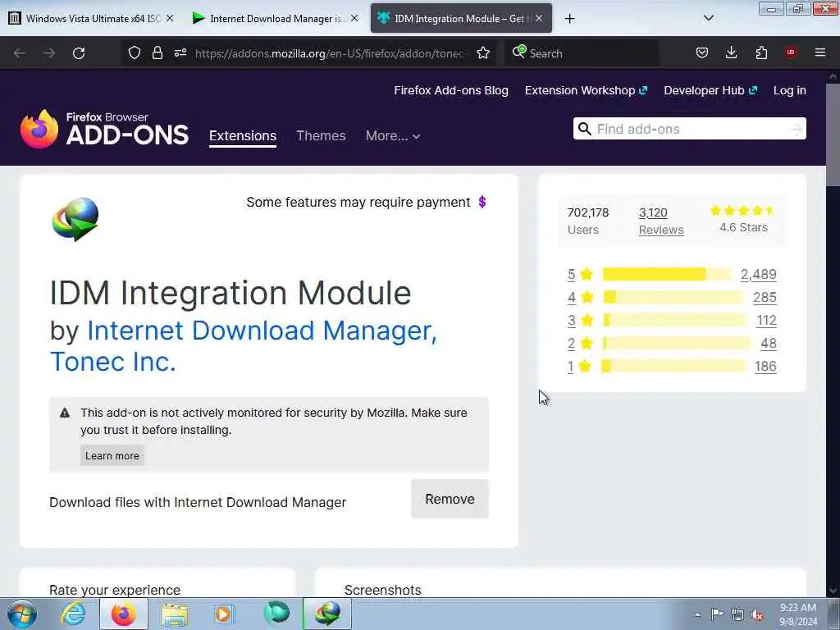The image size is (840, 630).
Task: Open the 112 three-star review count
Action: 767,321
